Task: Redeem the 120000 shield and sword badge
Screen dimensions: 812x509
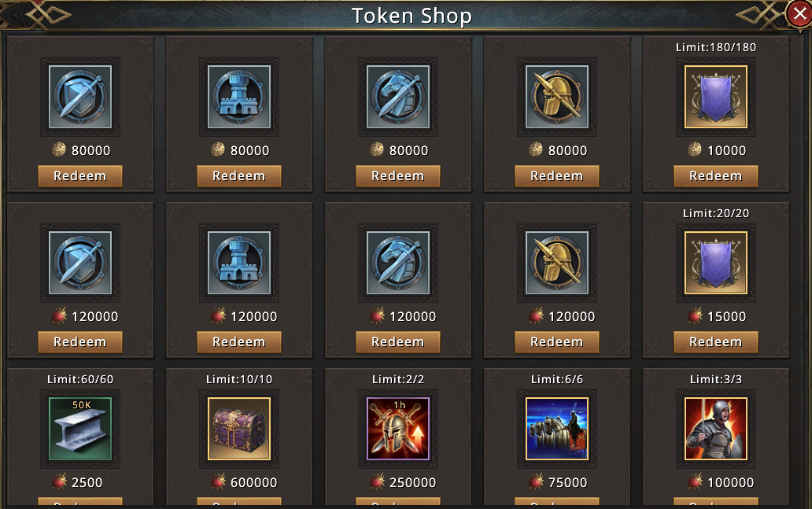Action: (80, 342)
